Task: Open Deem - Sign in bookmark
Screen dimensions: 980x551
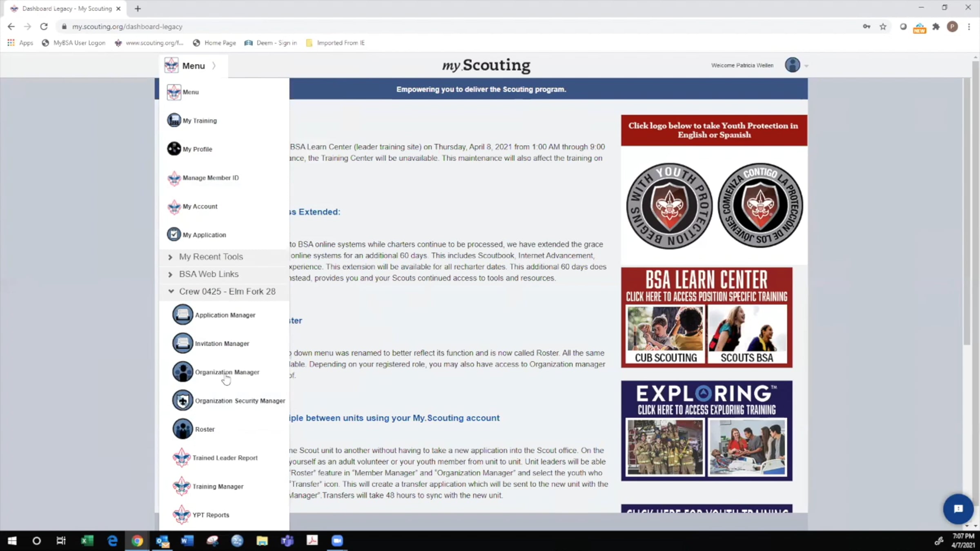Action: point(271,43)
